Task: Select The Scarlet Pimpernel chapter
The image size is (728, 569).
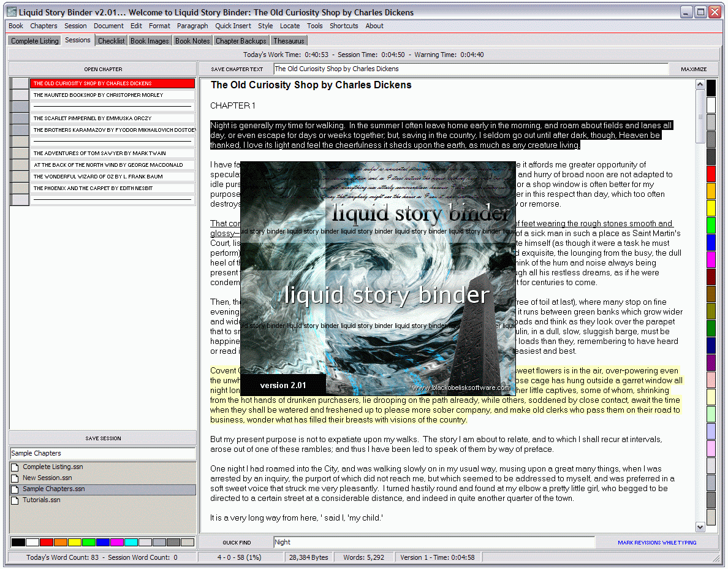Action: 112,118
